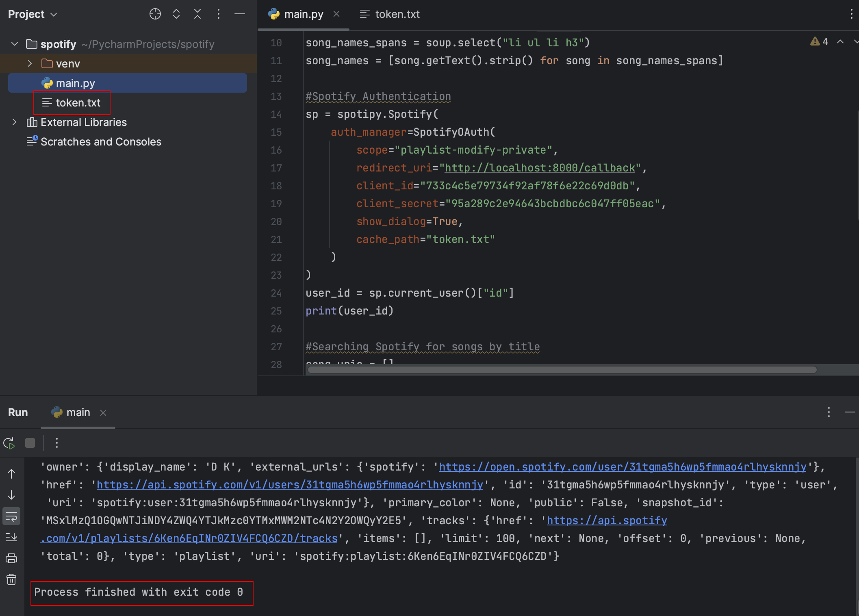Click the show_dialog=True line
Viewport: 859px width, 616px height.
(410, 221)
